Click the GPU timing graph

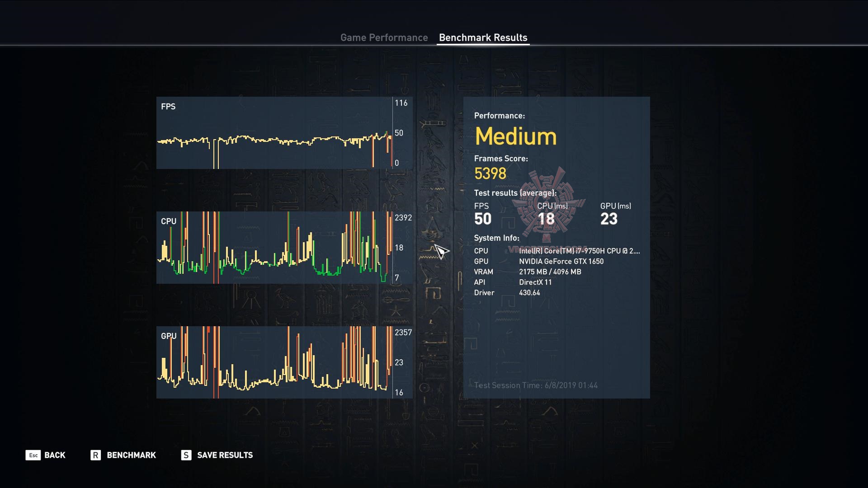click(274, 362)
